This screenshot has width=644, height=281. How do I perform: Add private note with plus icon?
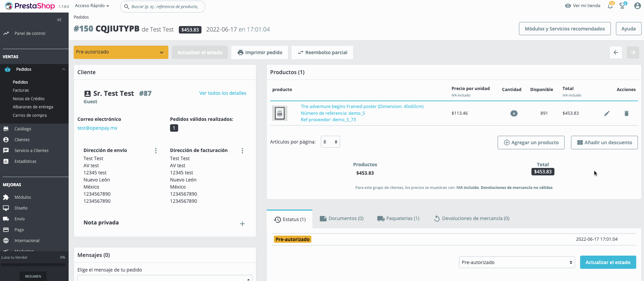tap(242, 224)
